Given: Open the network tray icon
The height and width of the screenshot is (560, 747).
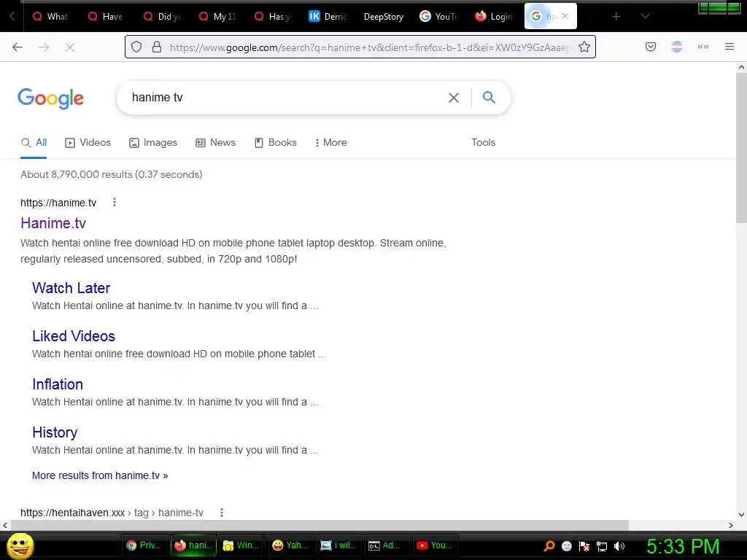Looking at the screenshot, I should click(x=602, y=546).
